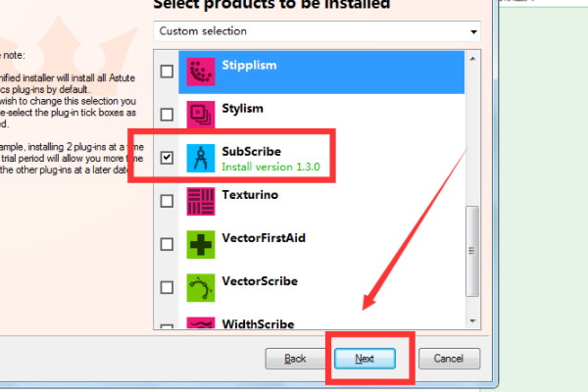
Task: Click the VectorScribe curve icon
Action: (201, 288)
